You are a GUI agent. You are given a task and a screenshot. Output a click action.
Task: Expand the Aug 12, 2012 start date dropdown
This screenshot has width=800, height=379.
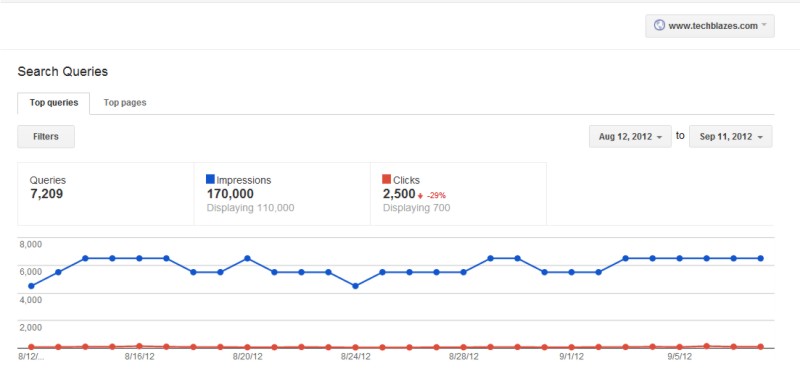[630, 137]
